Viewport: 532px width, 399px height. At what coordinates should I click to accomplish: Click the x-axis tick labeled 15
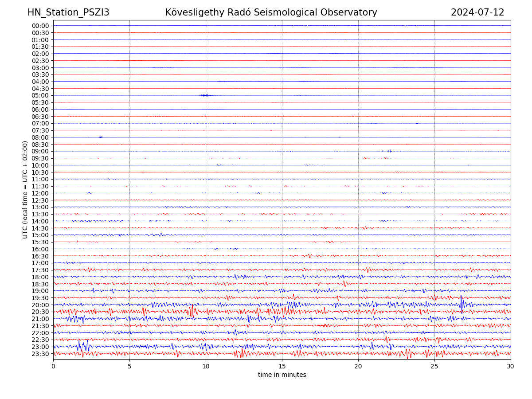point(282,367)
